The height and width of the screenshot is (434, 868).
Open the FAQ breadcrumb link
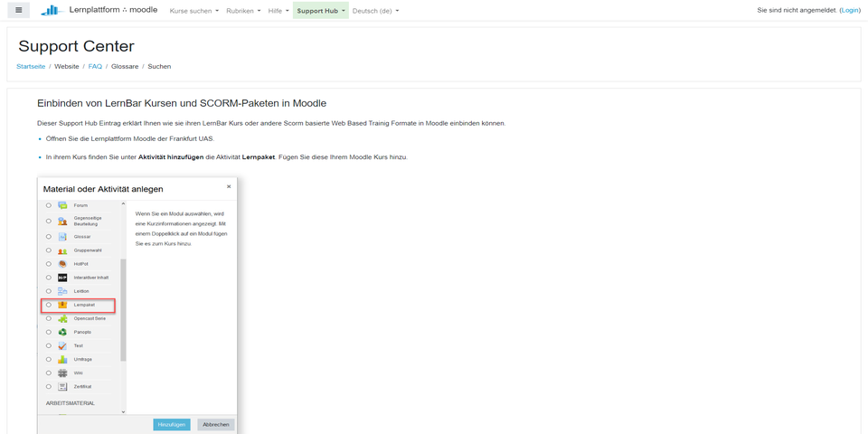95,66
